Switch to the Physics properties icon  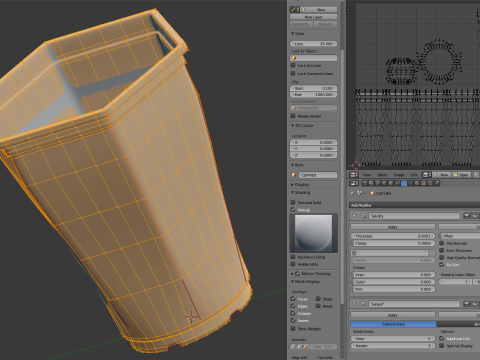point(437,183)
